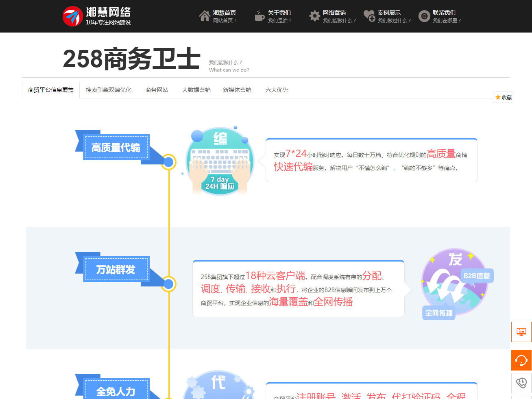Click the orange monitor icon on sidebar
532x399 pixels.
coord(521,332)
